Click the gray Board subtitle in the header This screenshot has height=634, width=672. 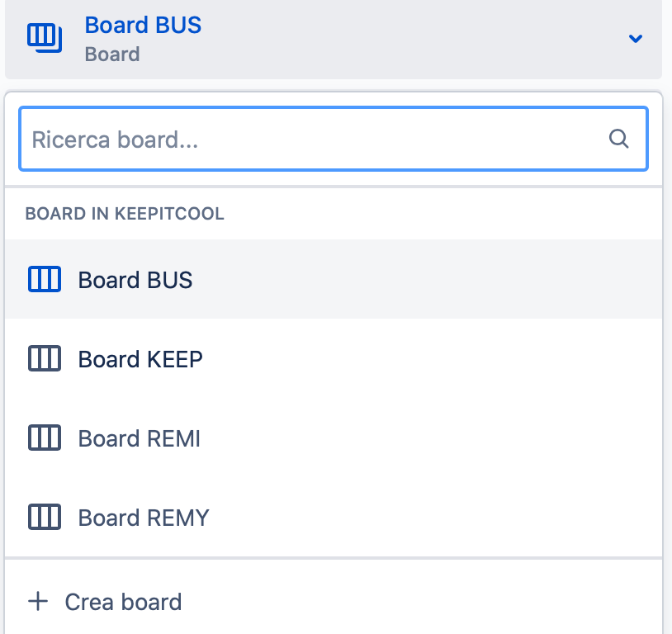tap(112, 54)
